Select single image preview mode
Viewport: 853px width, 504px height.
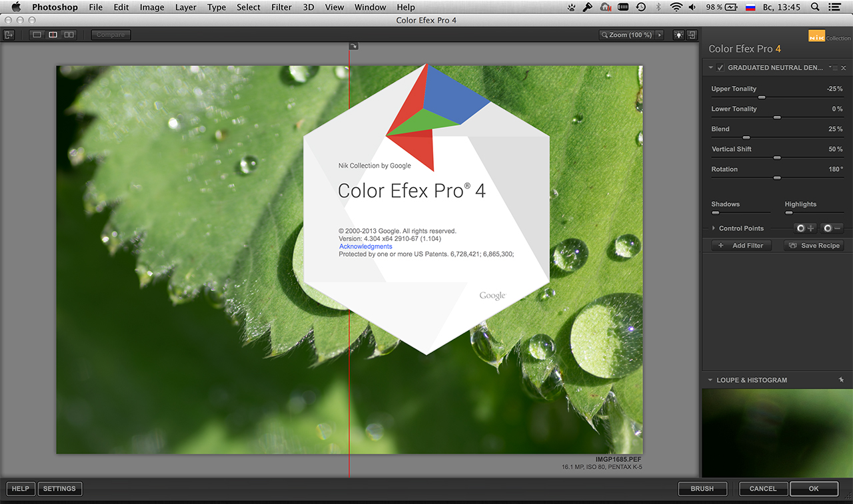click(37, 35)
